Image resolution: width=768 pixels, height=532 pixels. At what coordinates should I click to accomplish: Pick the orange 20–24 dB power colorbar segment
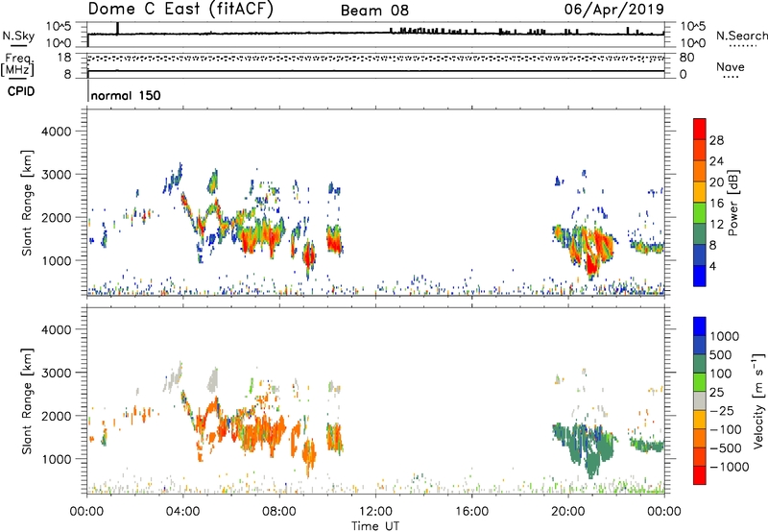(700, 172)
